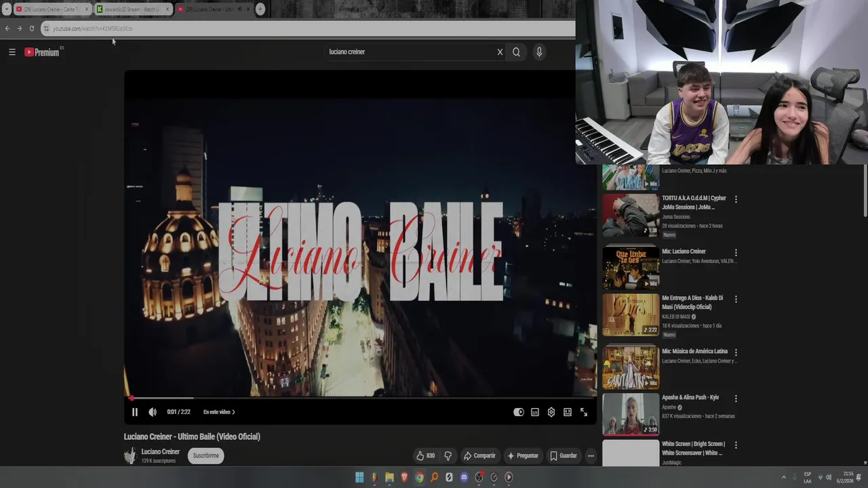The image size is (868, 488).
Task: Go to YouTube Premium home logo
Action: click(42, 52)
